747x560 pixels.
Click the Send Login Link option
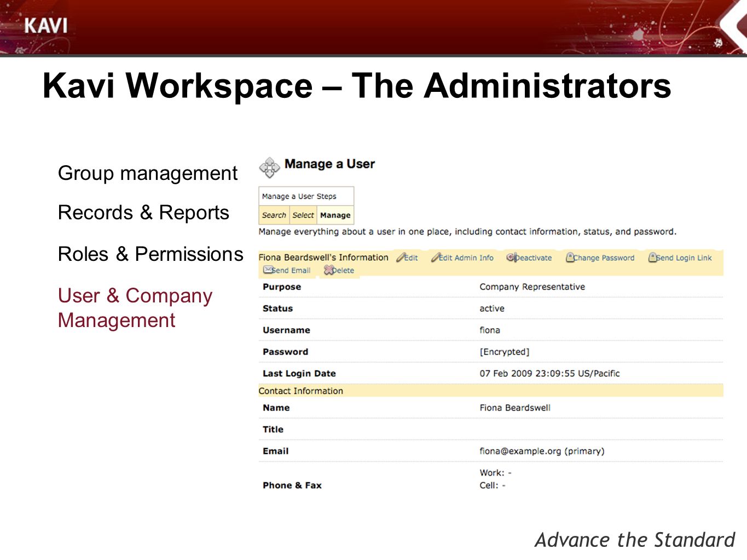pyautogui.click(x=684, y=258)
